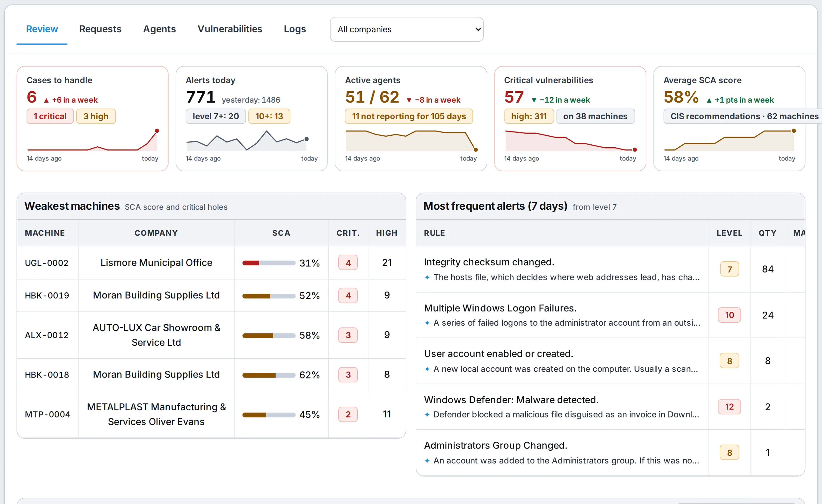This screenshot has width=822, height=504.
Task: Expand the All companies dropdown
Action: 407,29
